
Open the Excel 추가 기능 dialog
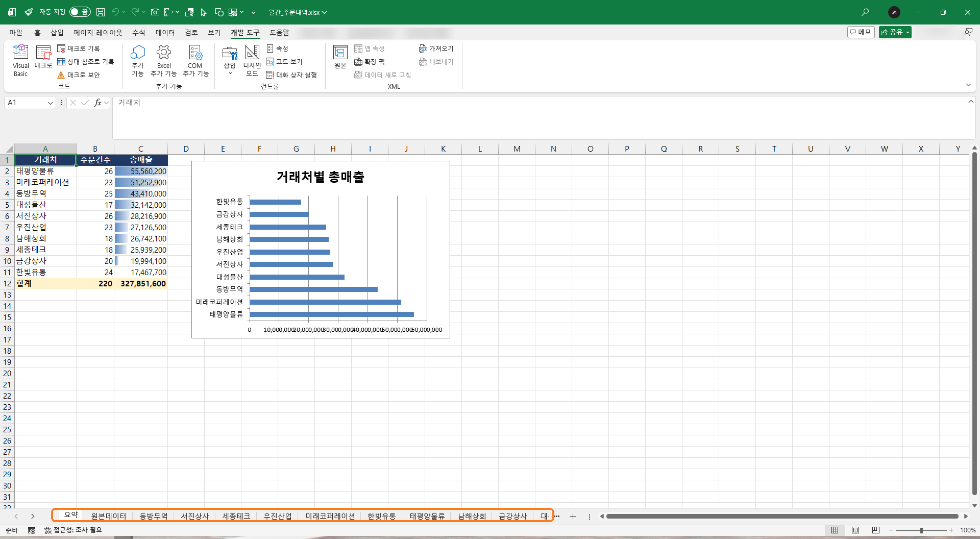click(x=164, y=60)
